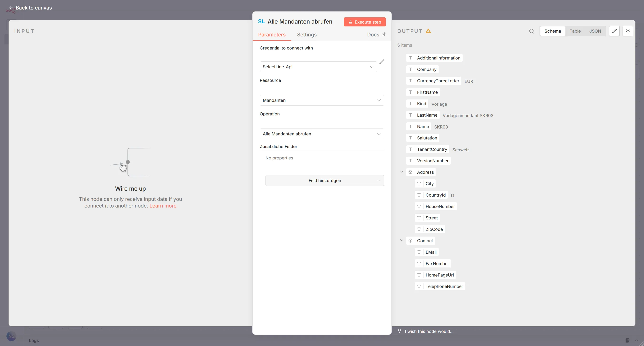Viewport: 644px width, 346px height.
Task: Click the node title Alle Mandanten abrufen
Action: [x=300, y=21]
